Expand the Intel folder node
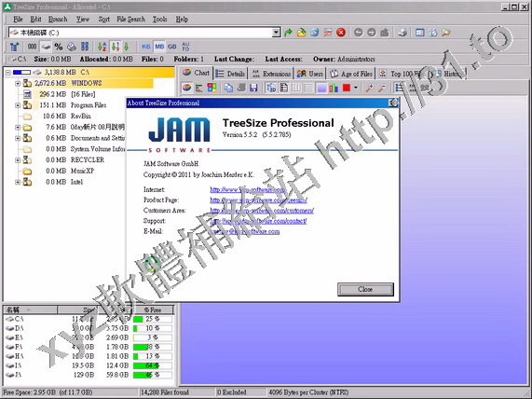Viewport: 532px width, 399px height. pos(18,182)
